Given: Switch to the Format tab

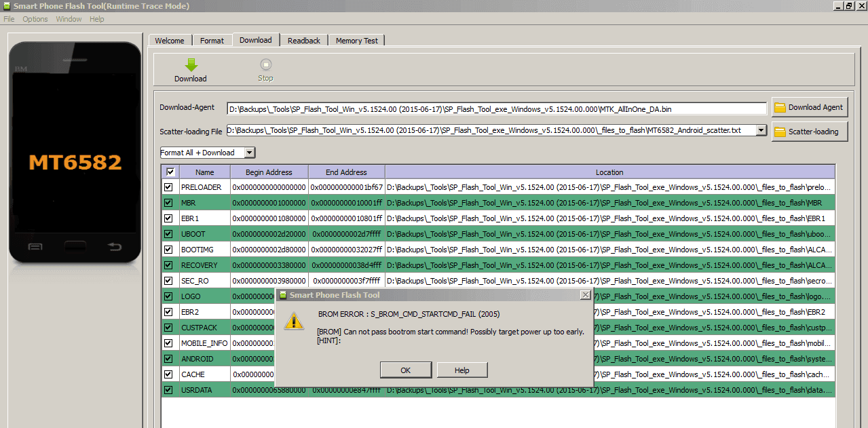Looking at the screenshot, I should [x=212, y=41].
